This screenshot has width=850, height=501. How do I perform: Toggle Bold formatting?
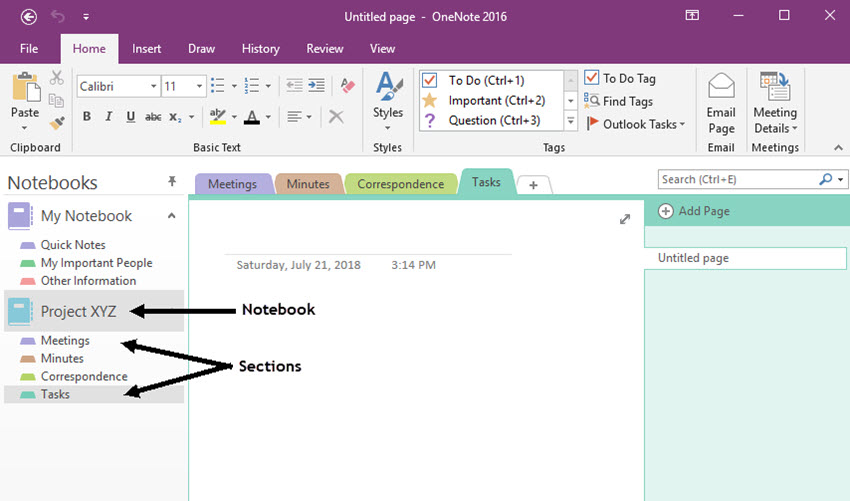point(87,117)
